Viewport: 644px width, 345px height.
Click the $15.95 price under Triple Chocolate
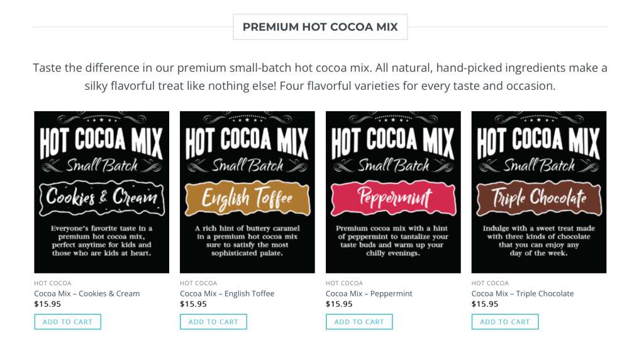pos(485,304)
